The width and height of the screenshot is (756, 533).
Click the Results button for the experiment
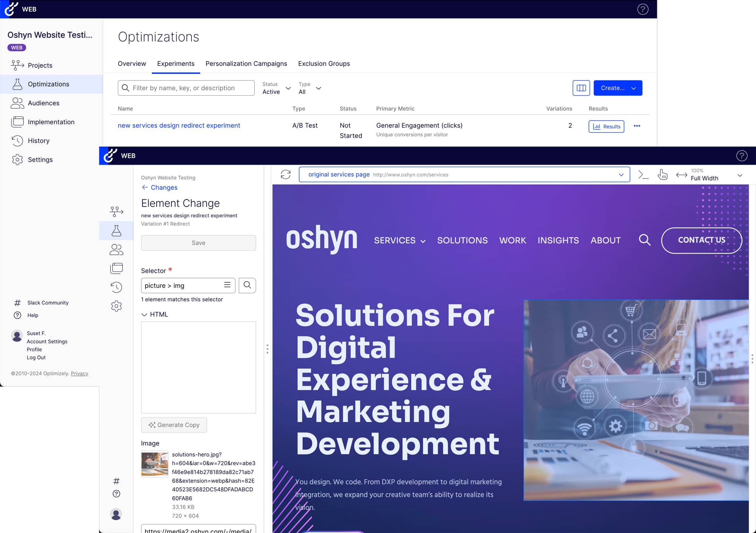point(606,126)
